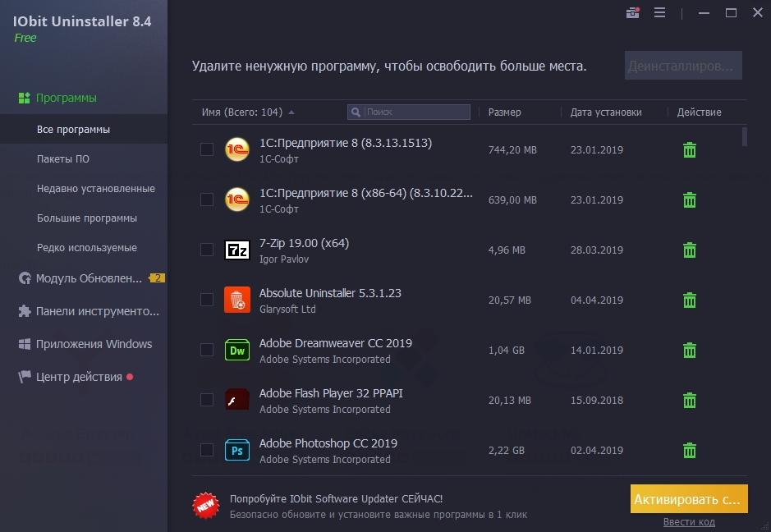Click the 1С:Предприятие 8 (x86-64) program icon
The image size is (771, 532).
click(237, 199)
